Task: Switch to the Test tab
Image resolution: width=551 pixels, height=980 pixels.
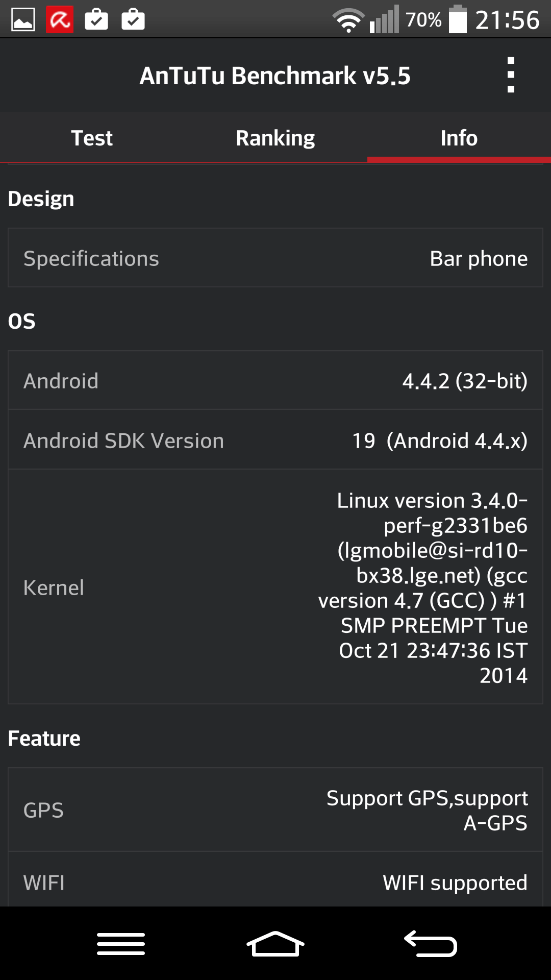Action: (x=92, y=138)
